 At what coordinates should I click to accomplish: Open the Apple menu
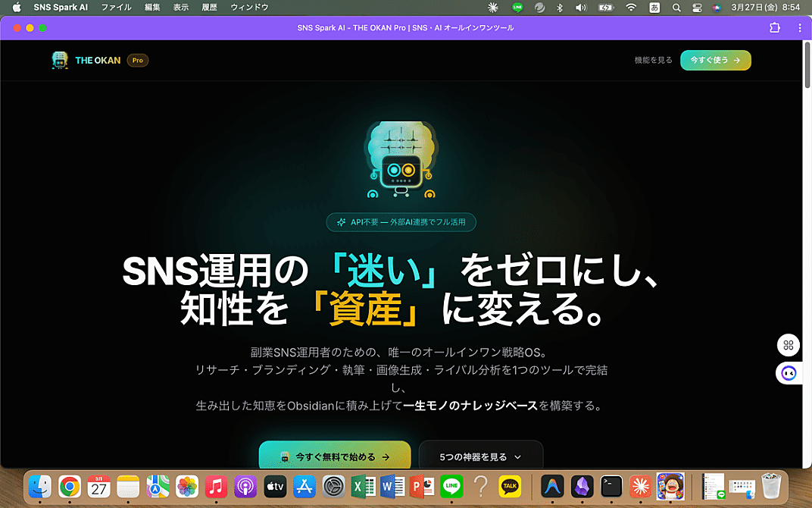pyautogui.click(x=16, y=7)
